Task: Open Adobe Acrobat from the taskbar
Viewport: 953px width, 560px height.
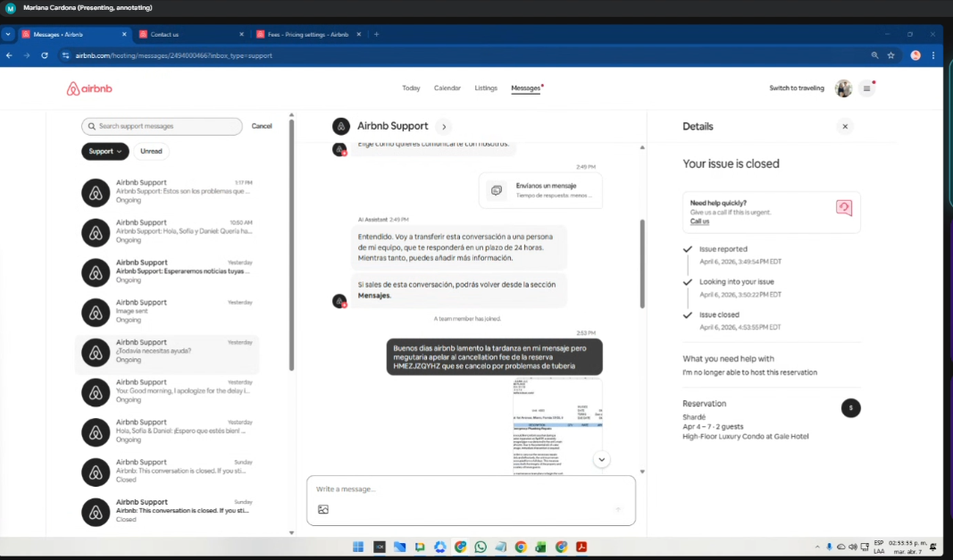Action: [581, 547]
